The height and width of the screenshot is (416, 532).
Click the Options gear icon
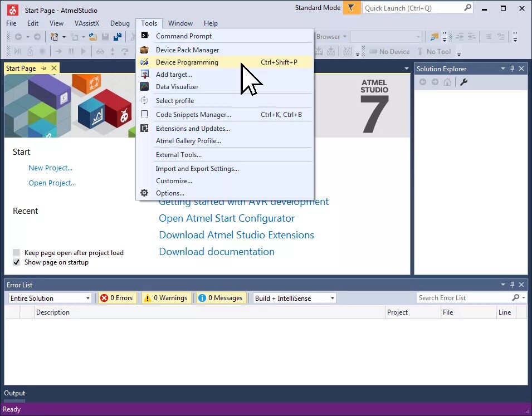pos(144,193)
